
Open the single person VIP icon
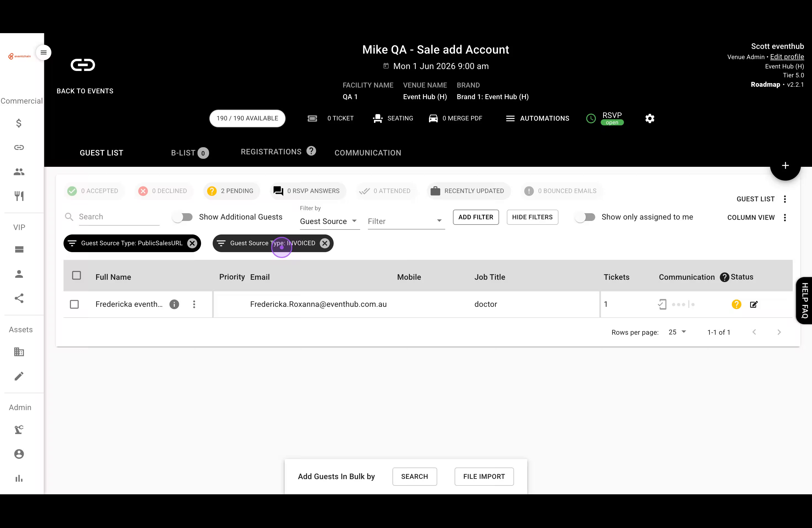(19, 274)
